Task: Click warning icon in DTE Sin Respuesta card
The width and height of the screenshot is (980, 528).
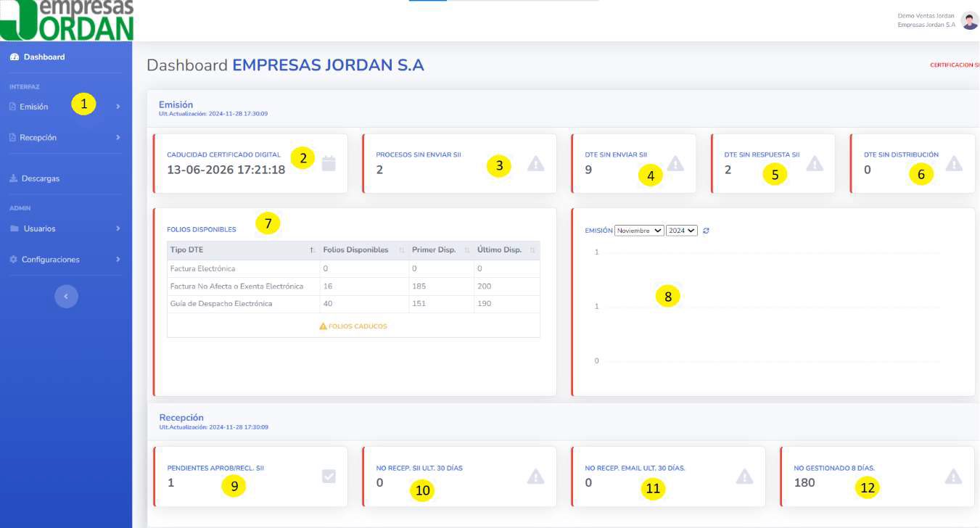Action: point(815,163)
